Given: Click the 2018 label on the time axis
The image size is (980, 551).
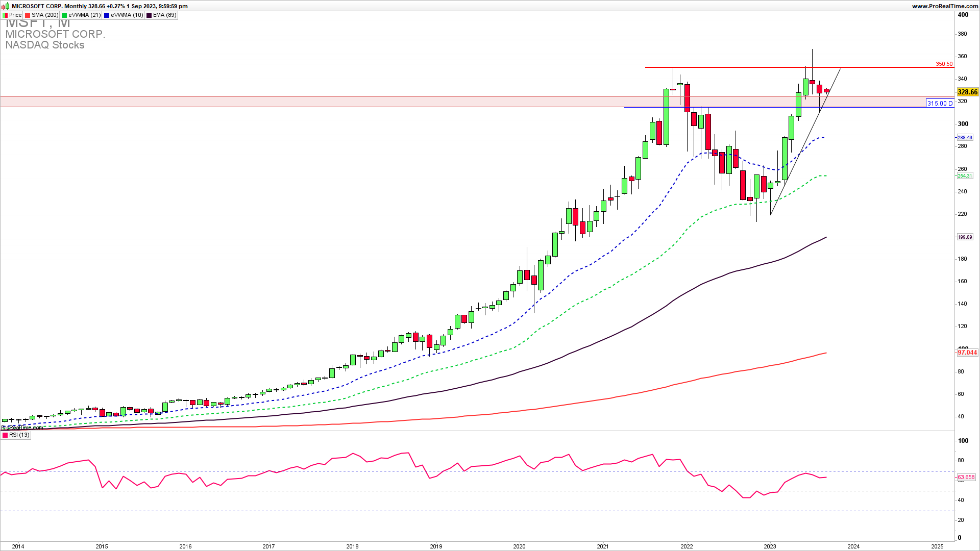Looking at the screenshot, I should 352,546.
